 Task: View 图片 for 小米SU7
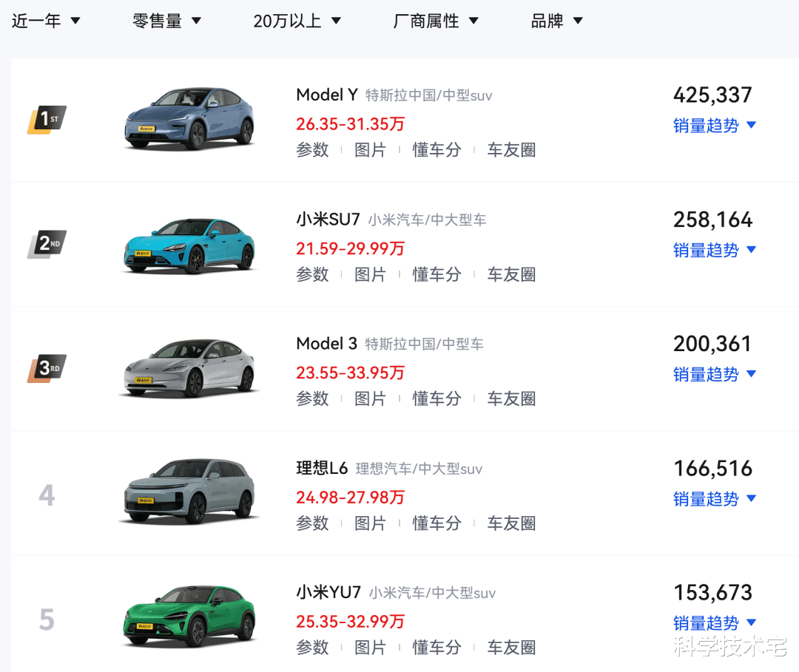click(x=370, y=274)
